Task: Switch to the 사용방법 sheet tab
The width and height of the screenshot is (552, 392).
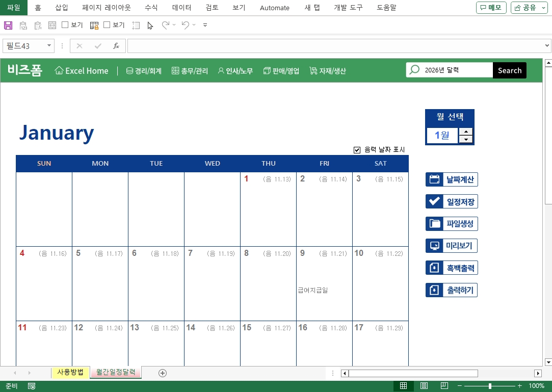Action: tap(70, 373)
